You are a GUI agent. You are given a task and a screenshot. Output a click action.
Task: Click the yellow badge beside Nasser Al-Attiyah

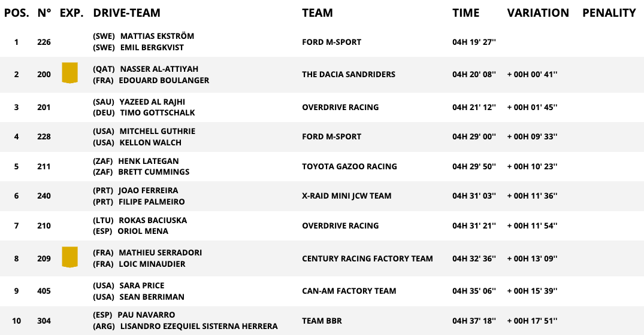coord(69,73)
